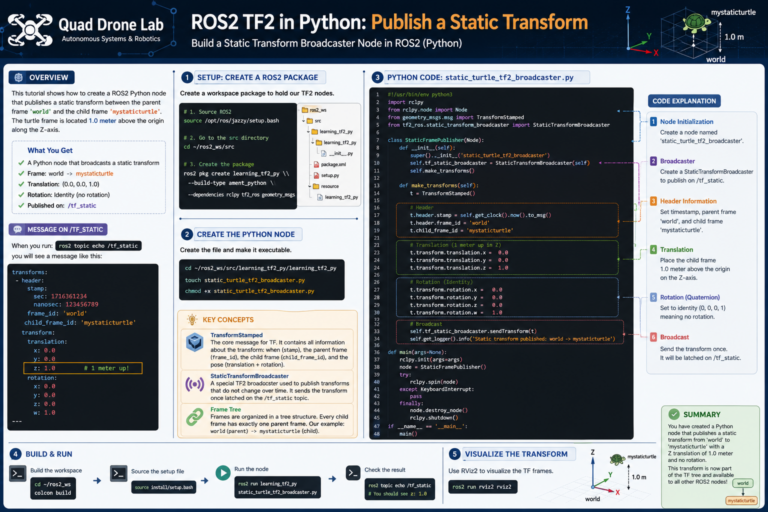768x512 pixels.
Task: Click the checkmark beside Frame: world -> mystaticturtle
Action: pos(21,173)
